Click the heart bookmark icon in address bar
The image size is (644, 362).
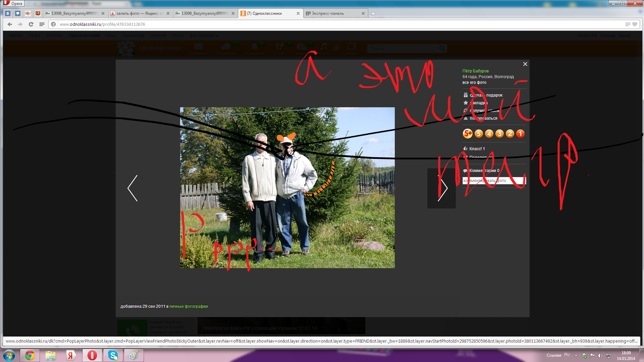pyautogui.click(x=635, y=24)
